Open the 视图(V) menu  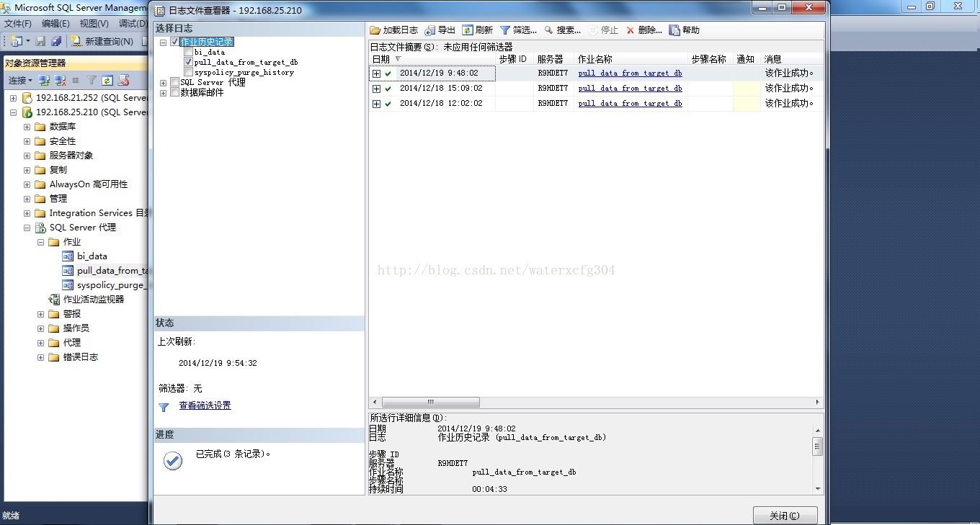coord(94,23)
